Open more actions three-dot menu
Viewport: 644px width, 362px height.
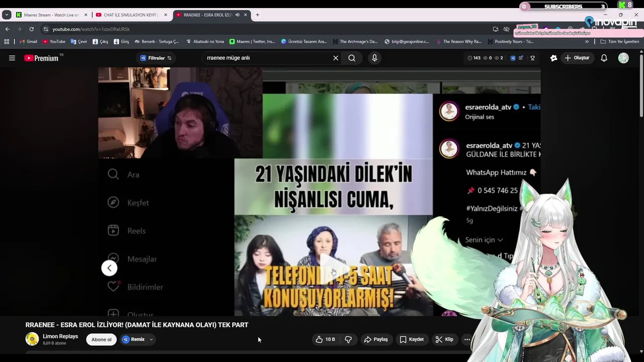pos(467,339)
